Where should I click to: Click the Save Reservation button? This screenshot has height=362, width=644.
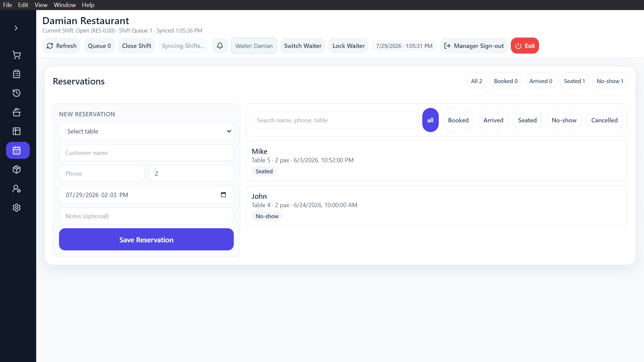(x=146, y=239)
